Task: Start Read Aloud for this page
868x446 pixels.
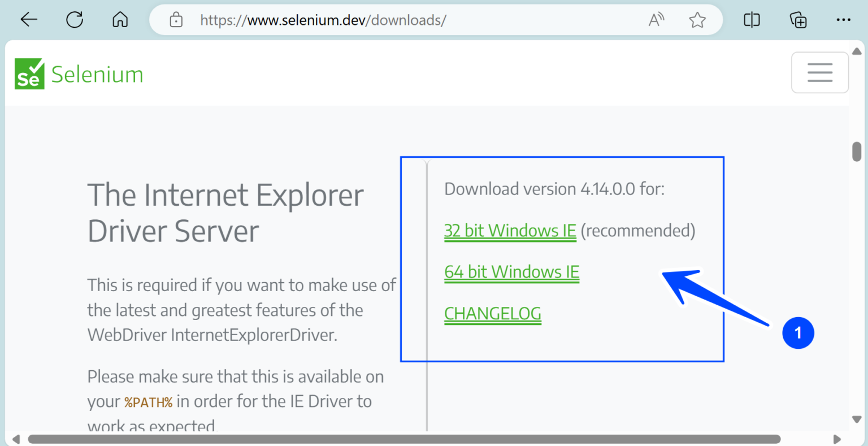Action: [x=656, y=20]
